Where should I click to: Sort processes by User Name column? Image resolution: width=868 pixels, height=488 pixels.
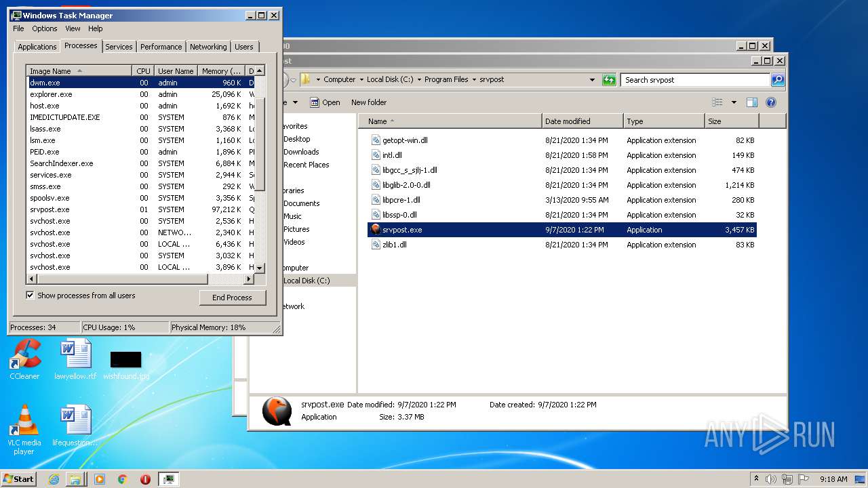tap(176, 70)
